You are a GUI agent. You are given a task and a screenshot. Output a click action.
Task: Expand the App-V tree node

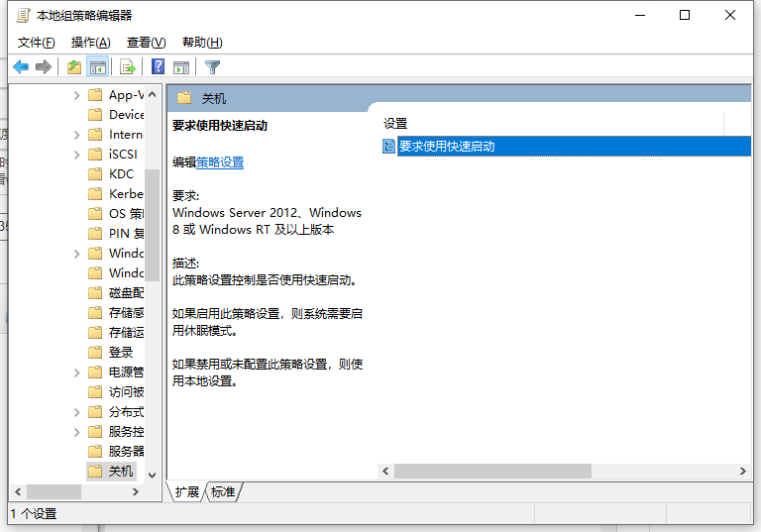76,95
